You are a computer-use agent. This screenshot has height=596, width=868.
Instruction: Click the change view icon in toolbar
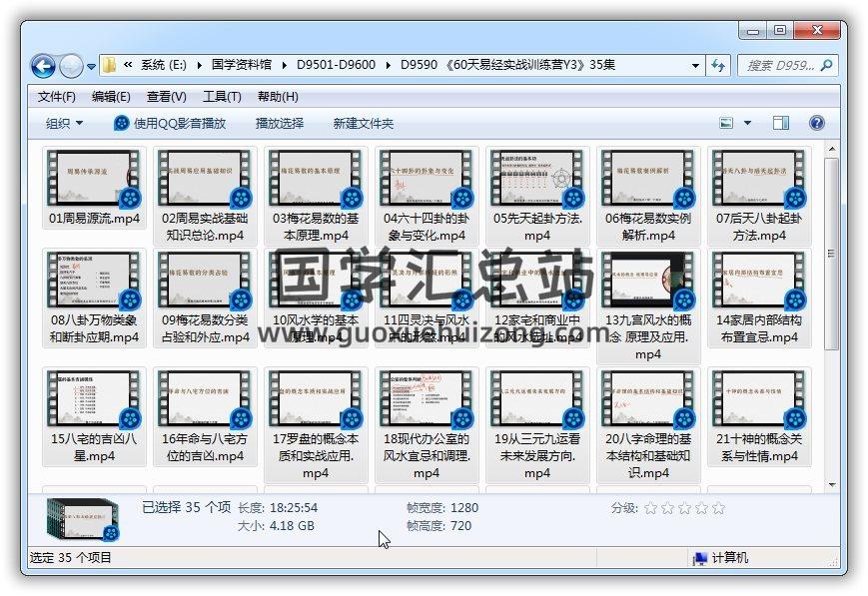(728, 123)
